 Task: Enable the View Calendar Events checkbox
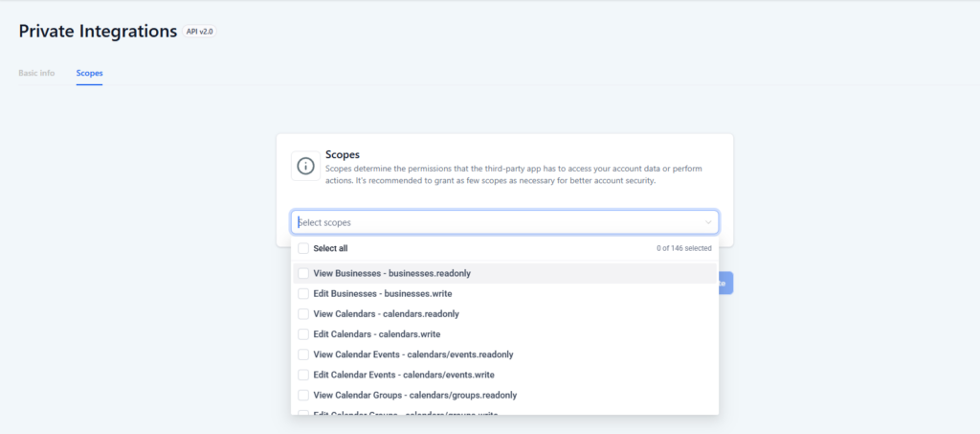coord(303,354)
